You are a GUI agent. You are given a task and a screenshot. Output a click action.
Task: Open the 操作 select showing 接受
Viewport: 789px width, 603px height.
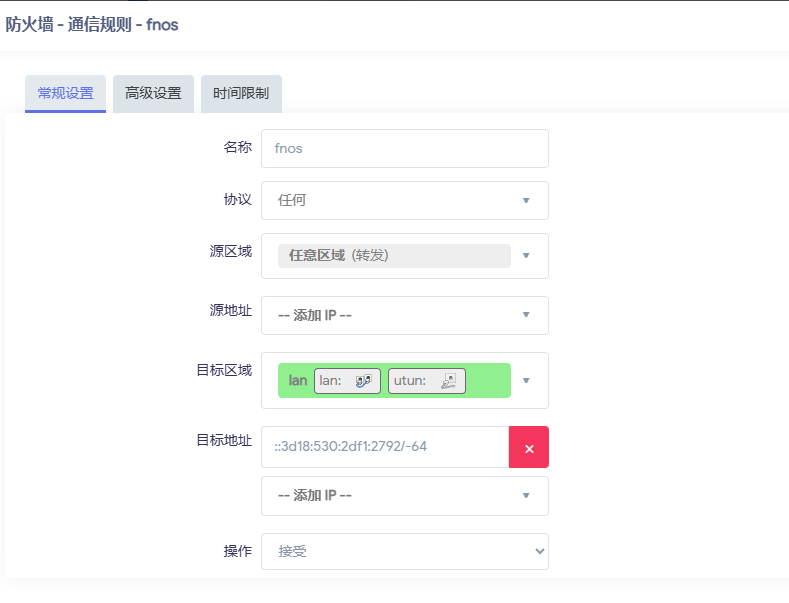pyautogui.click(x=404, y=551)
